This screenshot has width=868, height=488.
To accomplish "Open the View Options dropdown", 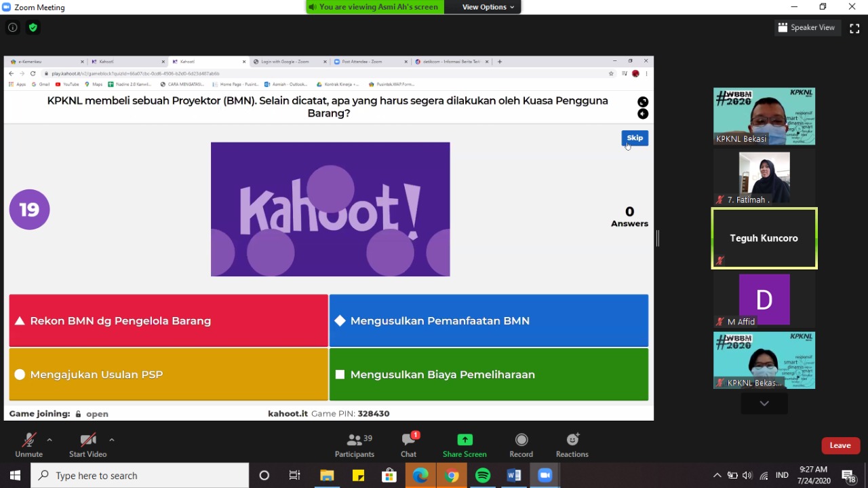I will point(488,7).
